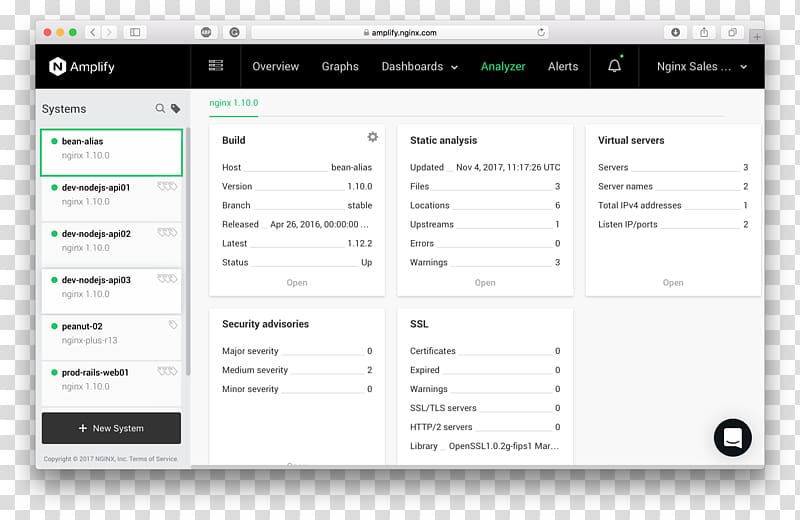Image resolution: width=800 pixels, height=520 pixels.
Task: Open Safari downloads icon
Action: (676, 32)
